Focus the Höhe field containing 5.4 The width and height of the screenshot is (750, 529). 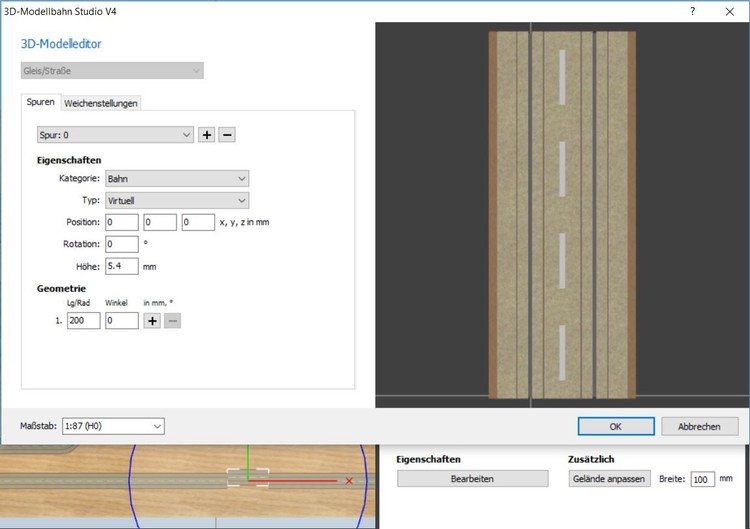pyautogui.click(x=121, y=266)
